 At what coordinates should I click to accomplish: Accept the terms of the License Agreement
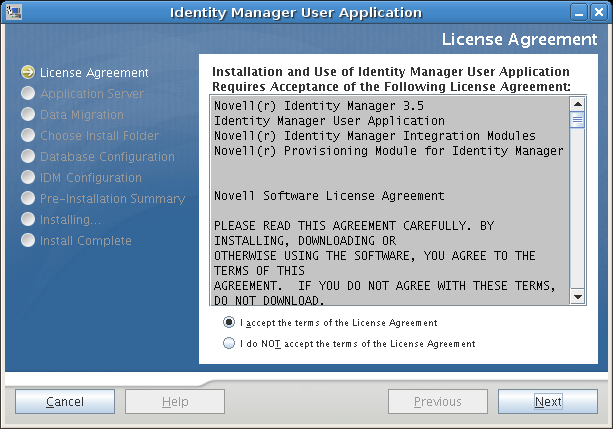230,323
